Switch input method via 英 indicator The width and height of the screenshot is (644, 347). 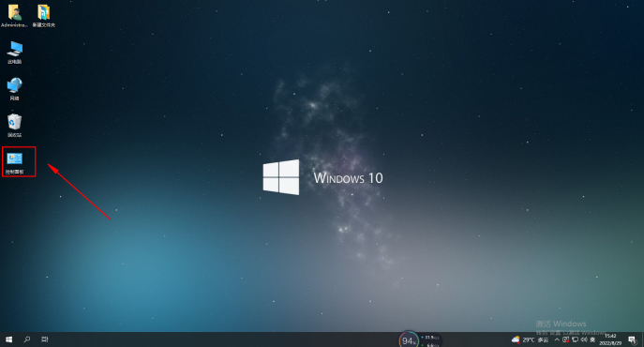592,339
